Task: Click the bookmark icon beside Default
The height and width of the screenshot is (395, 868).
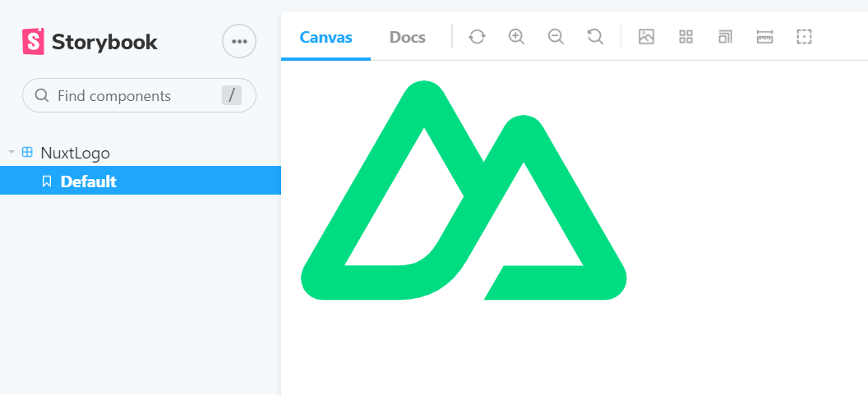Action: point(47,181)
